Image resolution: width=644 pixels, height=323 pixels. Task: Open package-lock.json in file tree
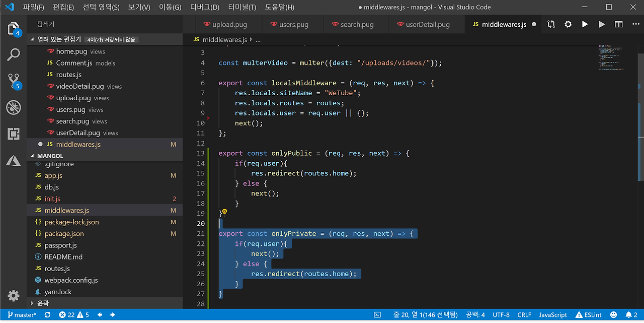pos(105,222)
